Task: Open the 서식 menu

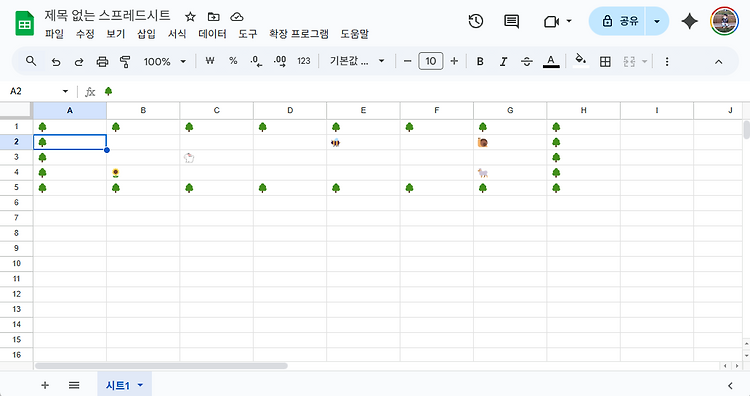Action: tap(177, 34)
